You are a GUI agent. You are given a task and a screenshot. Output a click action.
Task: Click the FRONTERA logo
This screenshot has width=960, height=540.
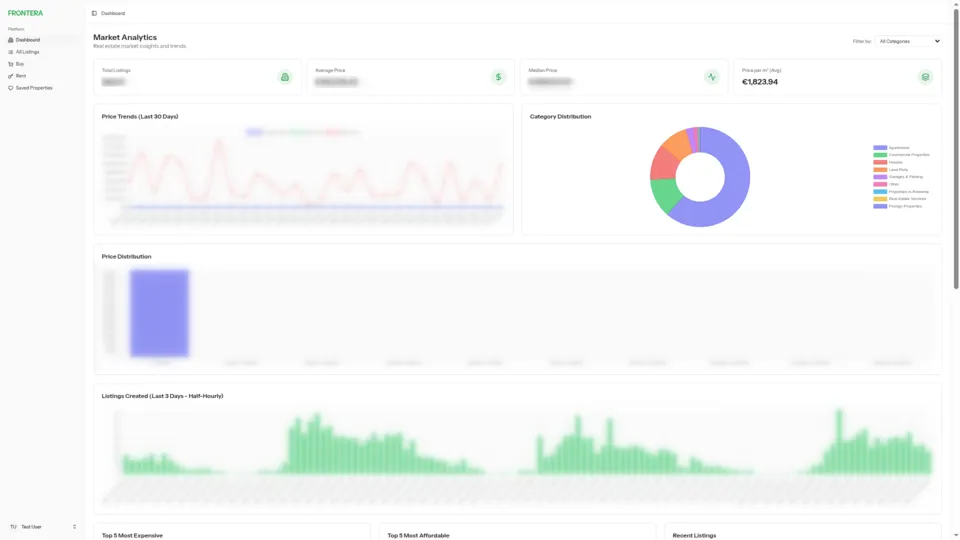tap(25, 13)
